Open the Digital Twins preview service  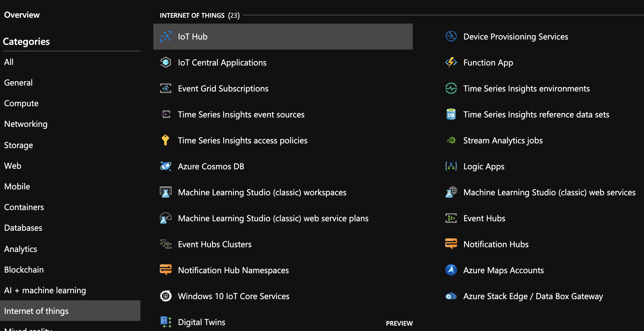pyautogui.click(x=201, y=322)
